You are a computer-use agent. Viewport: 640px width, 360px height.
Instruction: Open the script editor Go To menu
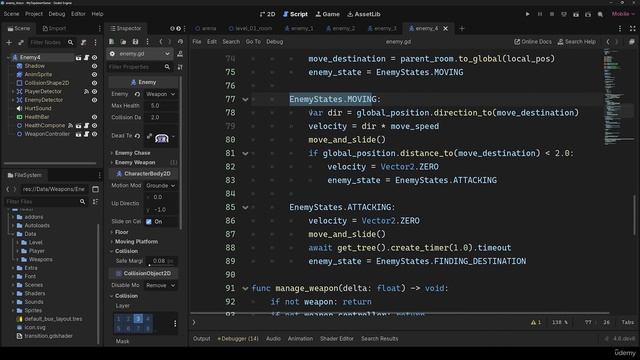point(253,42)
